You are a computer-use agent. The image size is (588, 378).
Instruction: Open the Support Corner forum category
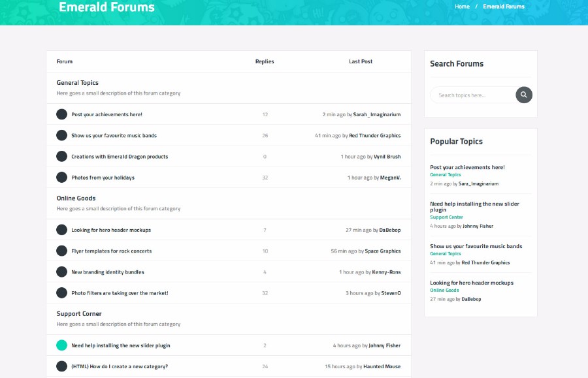tap(79, 313)
